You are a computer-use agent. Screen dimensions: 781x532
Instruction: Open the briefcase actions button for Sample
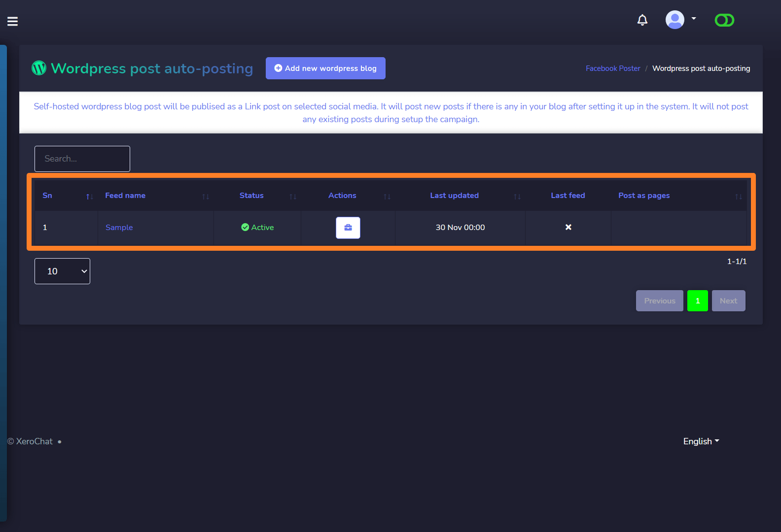tap(348, 228)
